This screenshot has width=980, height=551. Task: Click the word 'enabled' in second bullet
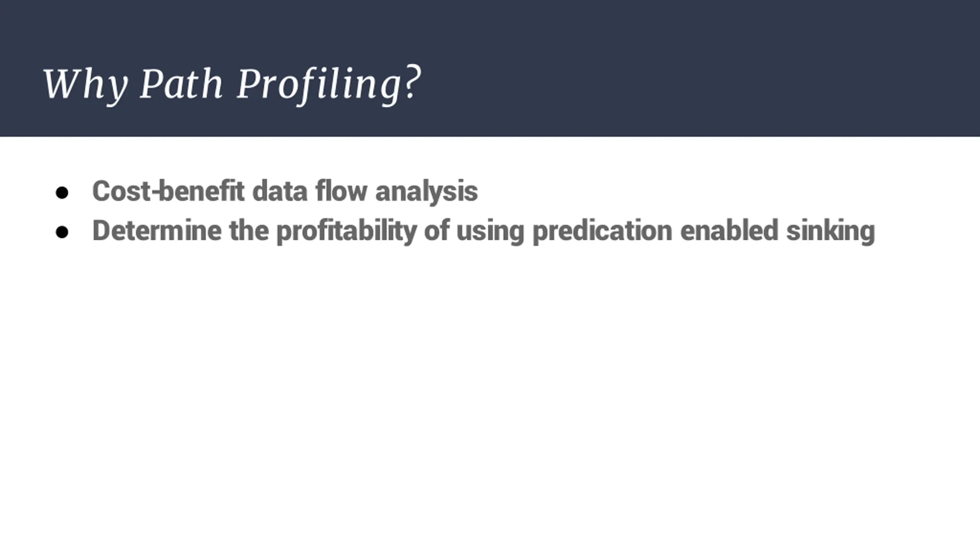[x=729, y=230]
